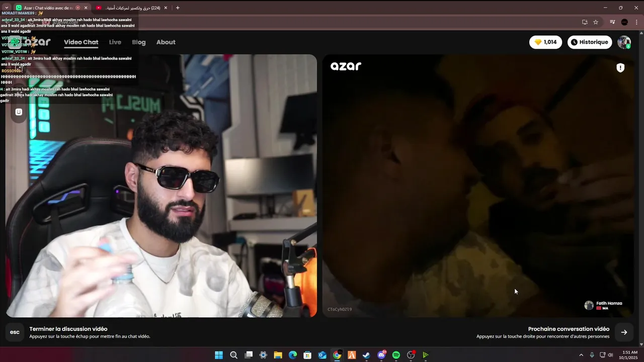644x362 pixels.
Task: Click the remote video session ID text
Action: (x=340, y=309)
